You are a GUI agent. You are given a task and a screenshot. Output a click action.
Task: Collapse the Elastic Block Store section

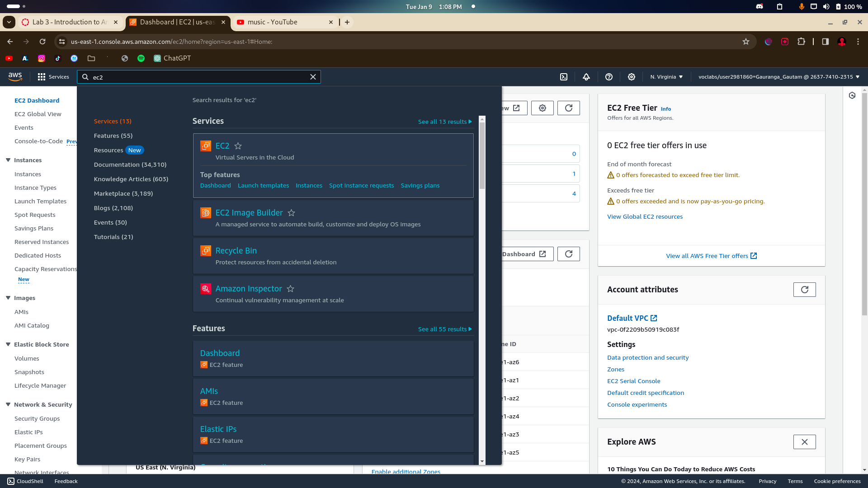pos(8,344)
